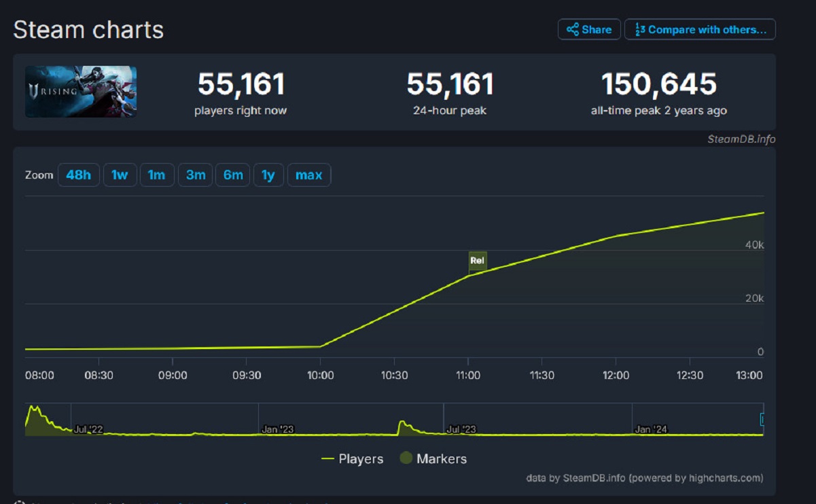Image resolution: width=816 pixels, height=504 pixels.
Task: Click Jul '22 in the navigator timeline
Action: [x=88, y=429]
